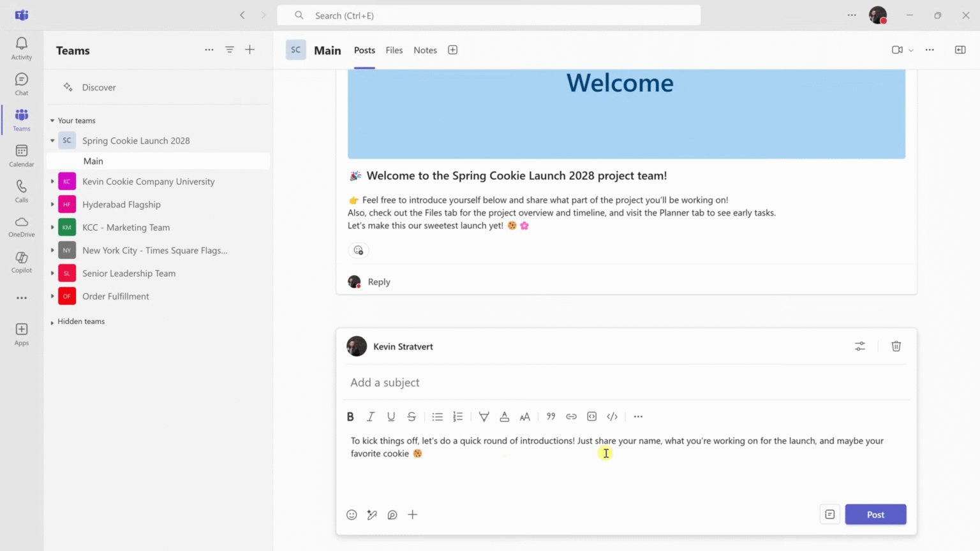The width and height of the screenshot is (980, 551).
Task: Open channel more options ellipsis
Action: tap(930, 50)
